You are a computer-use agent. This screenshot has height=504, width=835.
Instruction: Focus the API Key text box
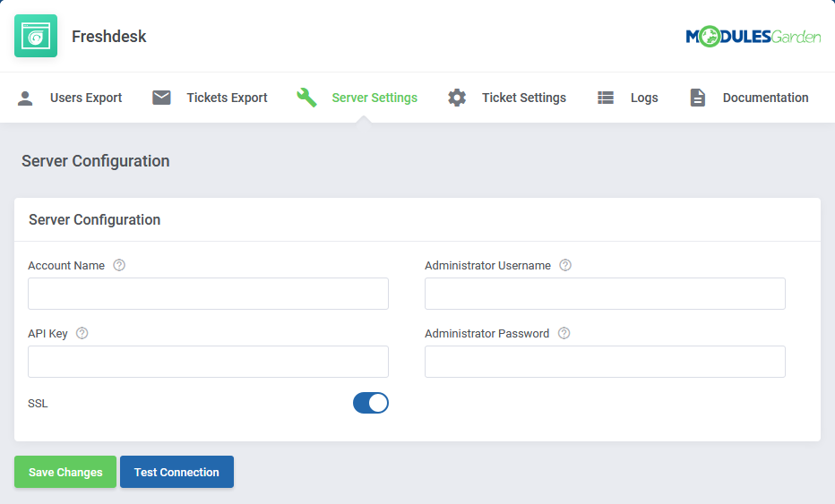pos(208,362)
